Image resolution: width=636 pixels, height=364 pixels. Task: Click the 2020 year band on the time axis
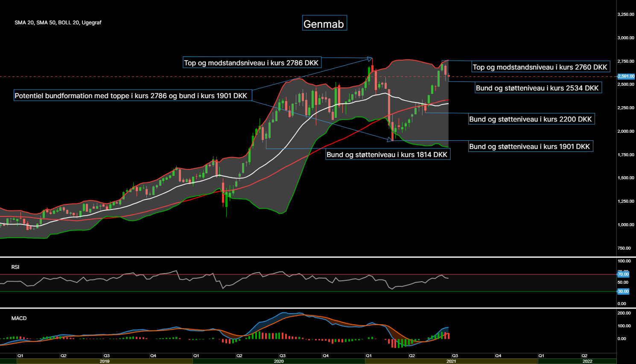279,361
